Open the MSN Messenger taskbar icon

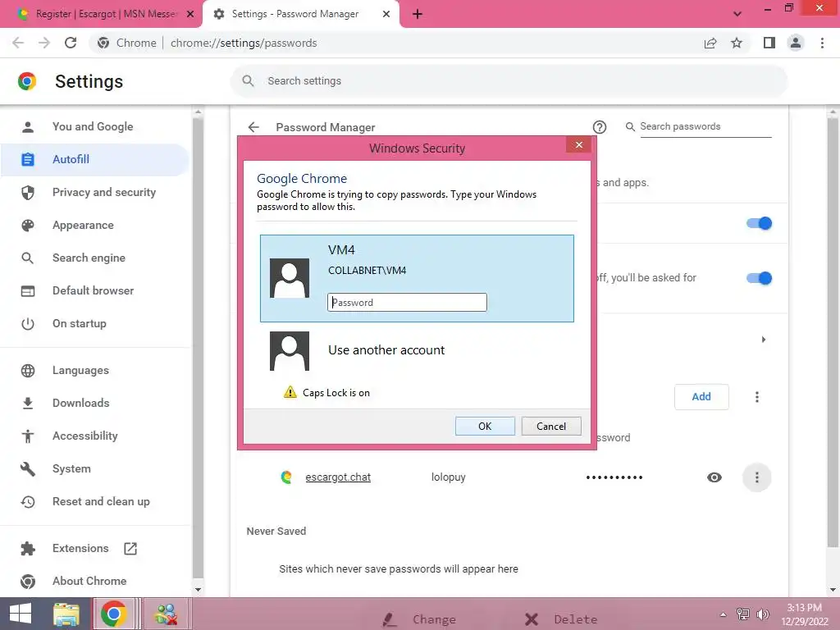point(166,614)
